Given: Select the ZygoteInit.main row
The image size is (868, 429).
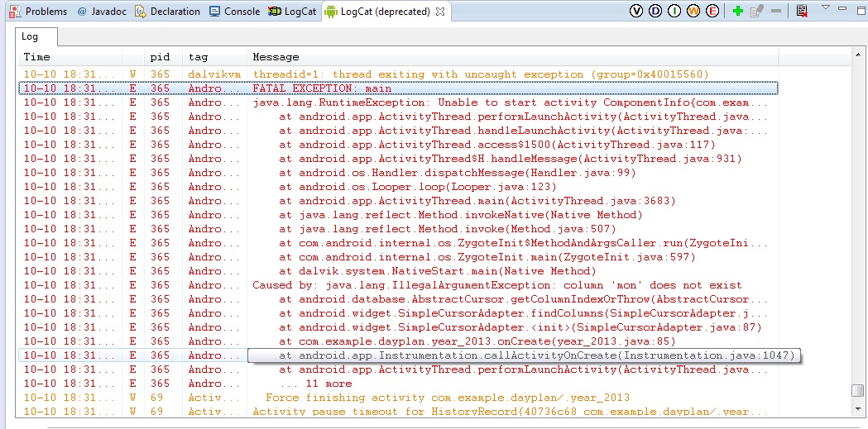Looking at the screenshot, I should (399, 257).
